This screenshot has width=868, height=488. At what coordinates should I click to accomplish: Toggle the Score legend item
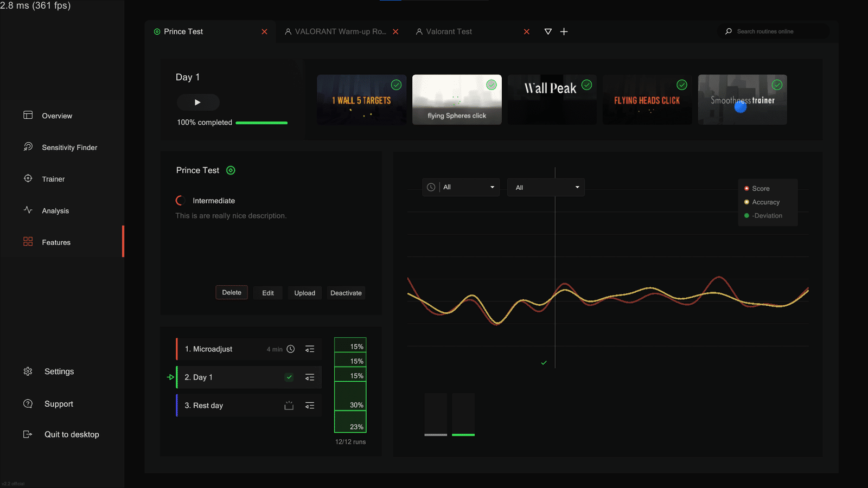[x=757, y=188]
